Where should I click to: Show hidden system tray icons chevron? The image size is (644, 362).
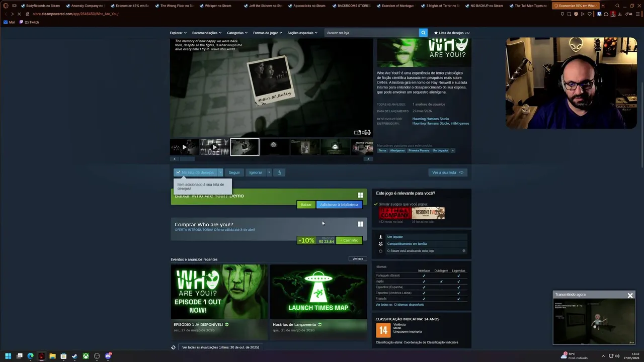(x=604, y=356)
